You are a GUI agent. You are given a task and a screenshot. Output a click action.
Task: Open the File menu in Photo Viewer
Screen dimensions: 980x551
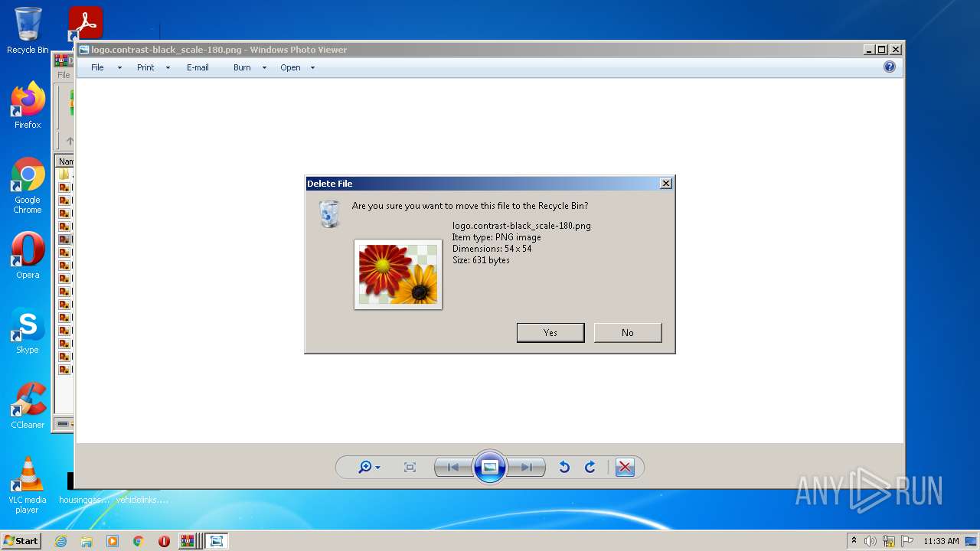[x=97, y=67]
